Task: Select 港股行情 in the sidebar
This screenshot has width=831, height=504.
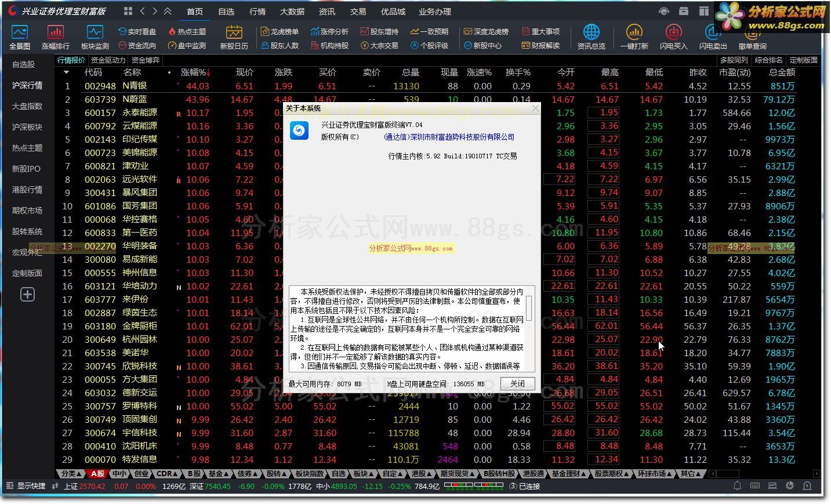Action: [x=27, y=190]
